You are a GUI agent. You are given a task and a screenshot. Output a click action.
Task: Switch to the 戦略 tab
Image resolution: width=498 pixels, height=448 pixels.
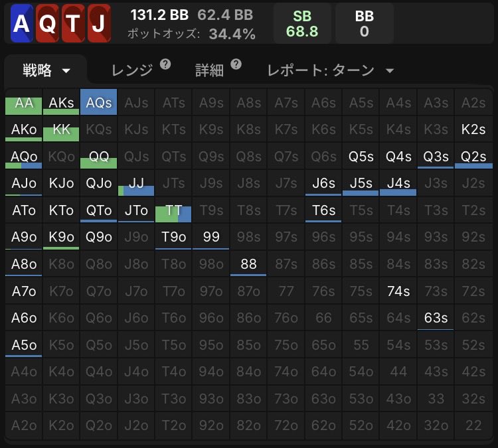click(x=45, y=70)
